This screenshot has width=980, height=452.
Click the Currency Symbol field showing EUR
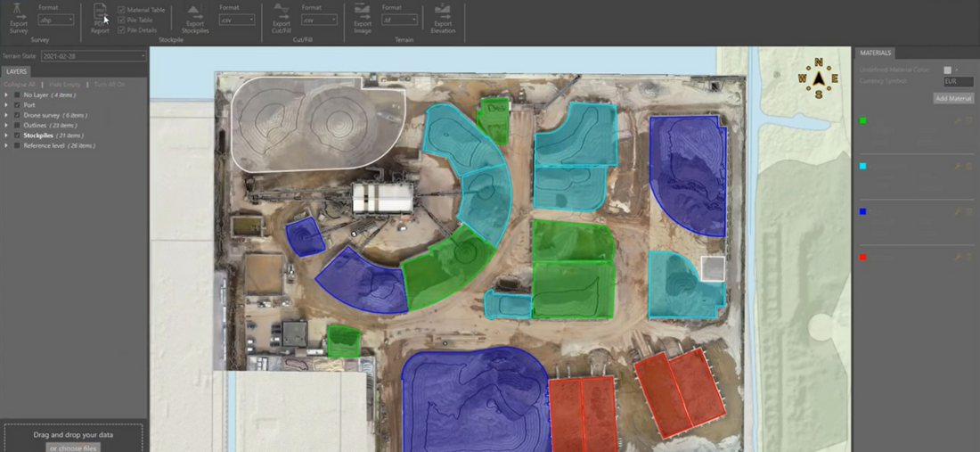click(959, 82)
